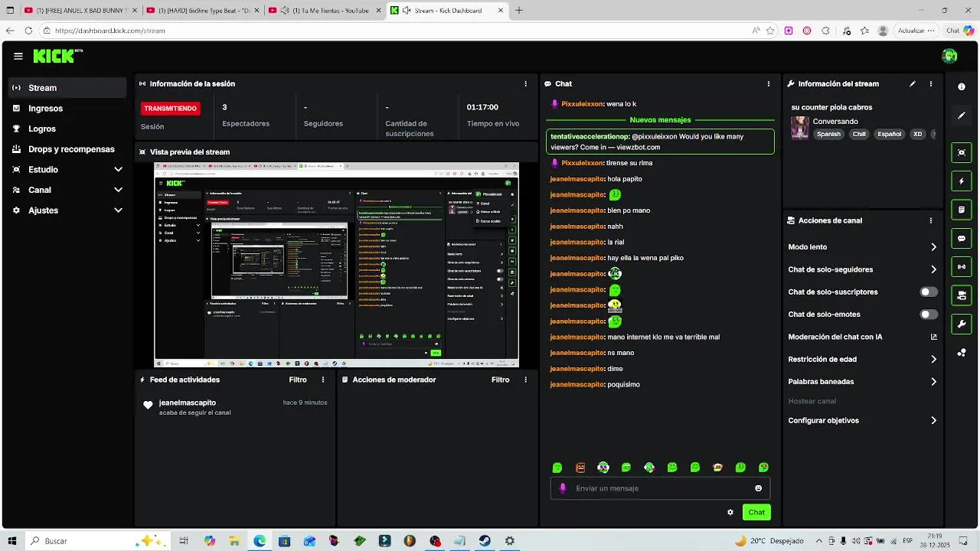Viewport: 980px width, 551px height.
Task: Click the green KICK logo
Action: [54, 56]
